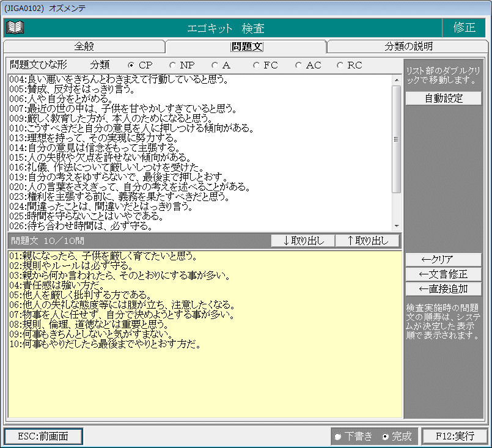Click the ↓取り出し button
The width and height of the screenshot is (492, 448).
(303, 241)
